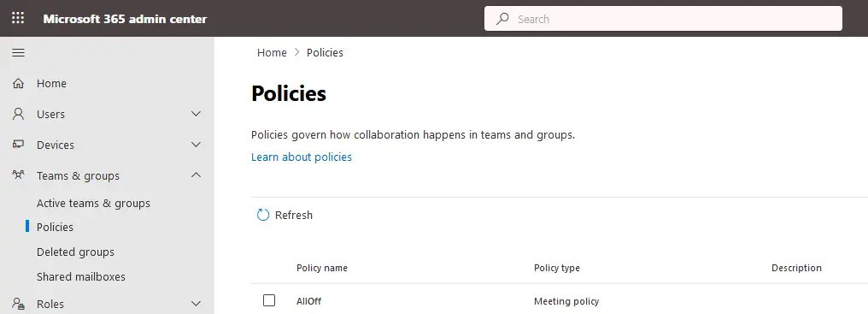Expand the Users section chevron

196,114
